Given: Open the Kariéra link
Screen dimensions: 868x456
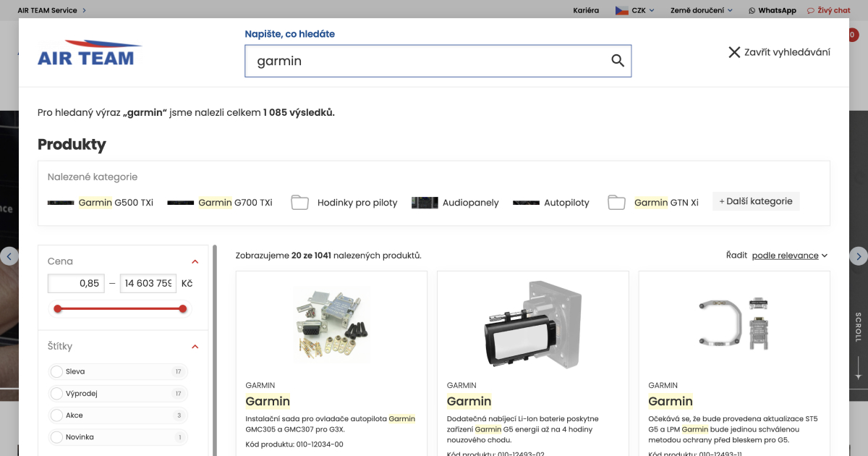Looking at the screenshot, I should click(586, 11).
